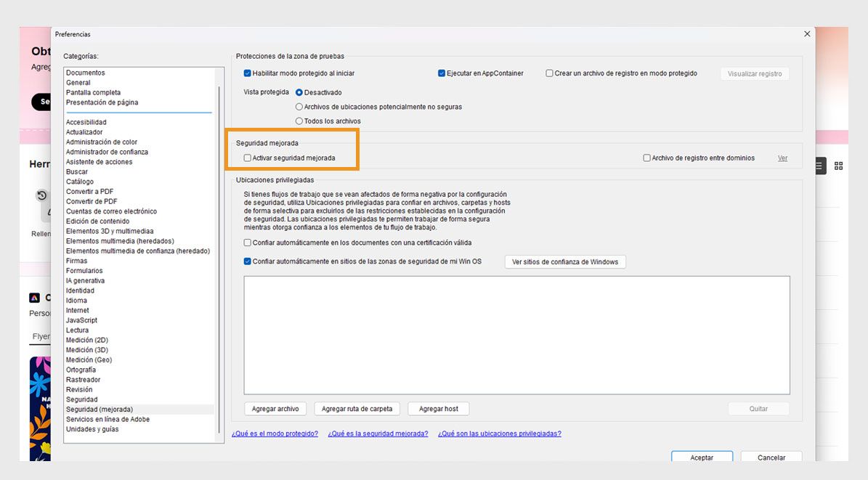Select Todos los archivos radio option
The image size is (868, 480).
(299, 121)
